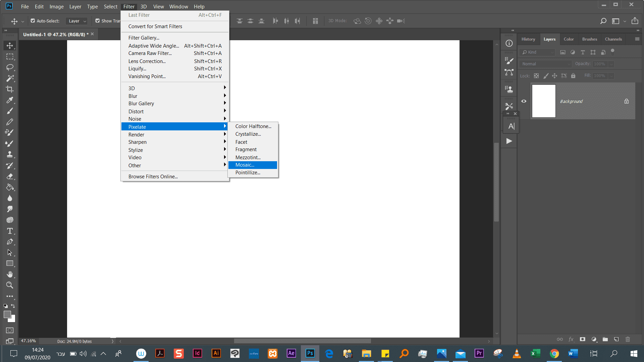Switch to the Channels tab
644x362 pixels.
613,39
